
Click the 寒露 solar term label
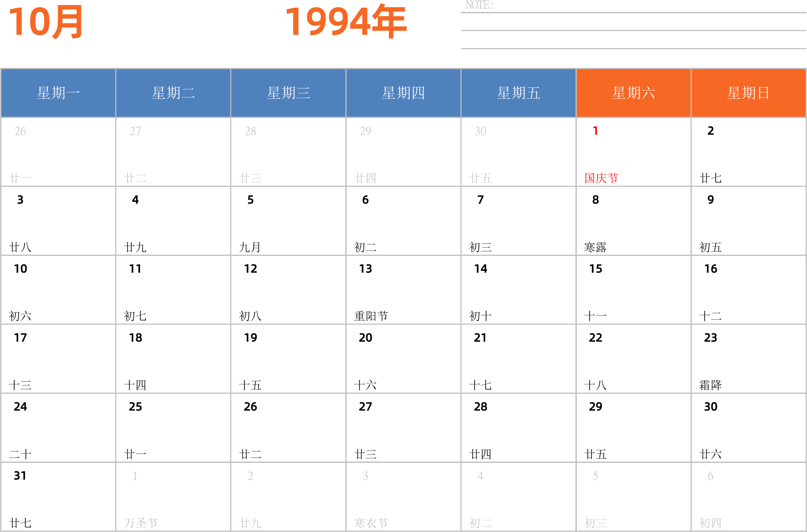coord(595,247)
